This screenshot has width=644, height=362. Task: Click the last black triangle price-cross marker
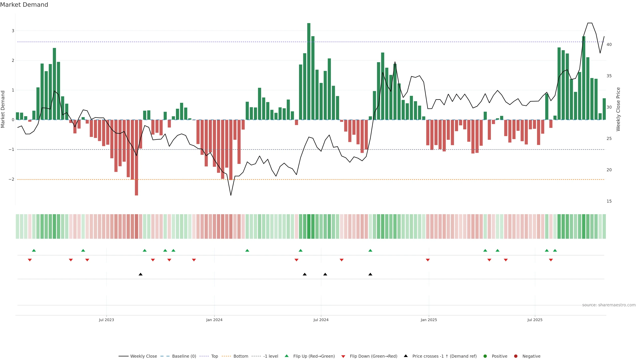pyautogui.click(x=370, y=274)
